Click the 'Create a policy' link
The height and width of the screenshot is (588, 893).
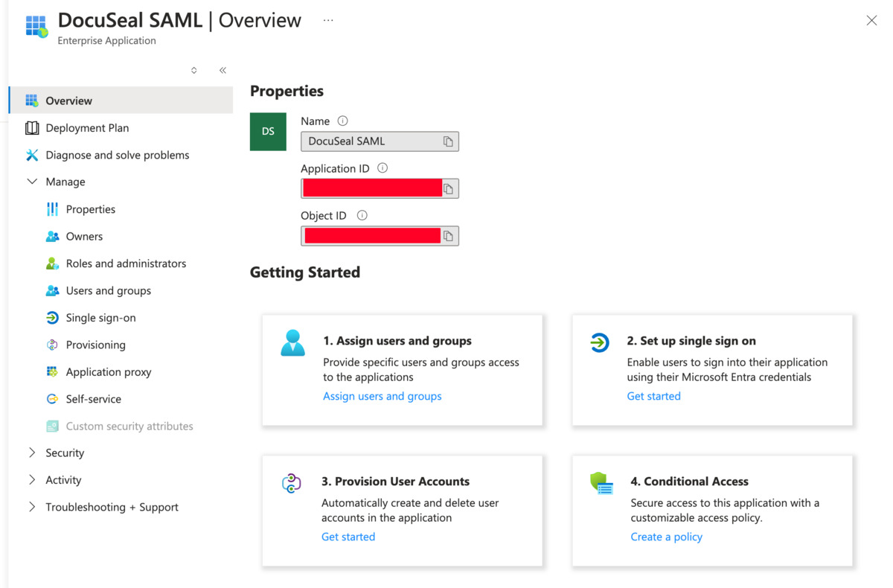[x=667, y=537]
